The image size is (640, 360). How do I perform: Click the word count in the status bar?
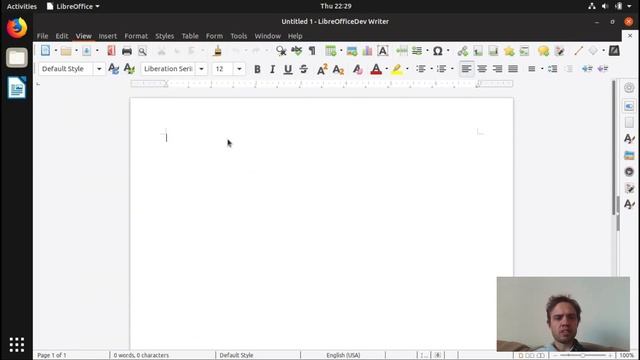pos(141,355)
